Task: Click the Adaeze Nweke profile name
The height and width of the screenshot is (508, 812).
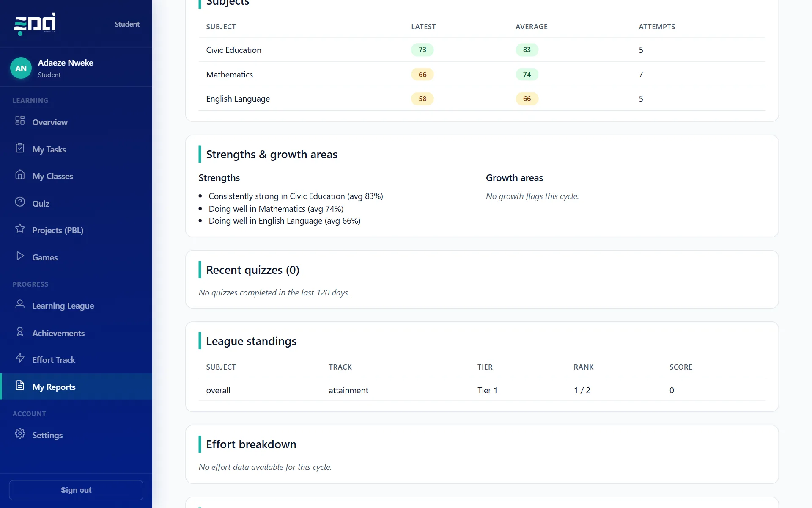Action: (66, 63)
